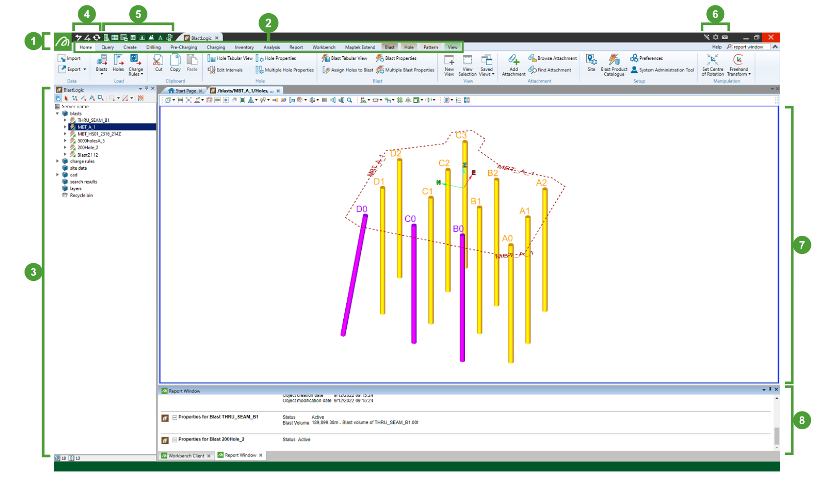This screenshot has width=834, height=504.
Task: Click the letter A icon in the title bar
Action: [160, 38]
